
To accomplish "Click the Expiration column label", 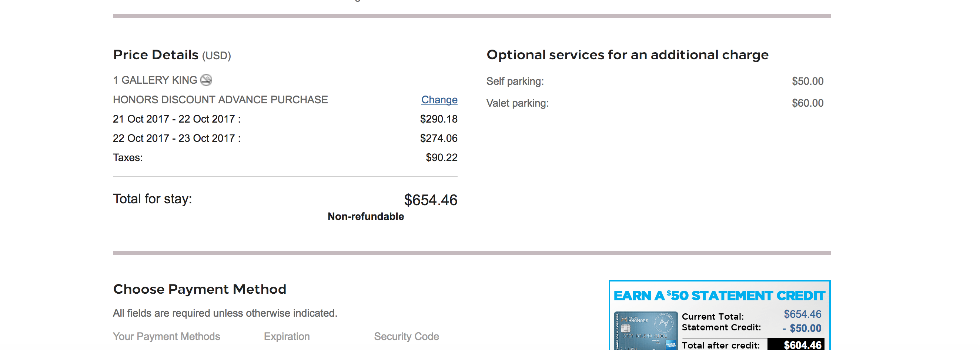I will 287,336.
